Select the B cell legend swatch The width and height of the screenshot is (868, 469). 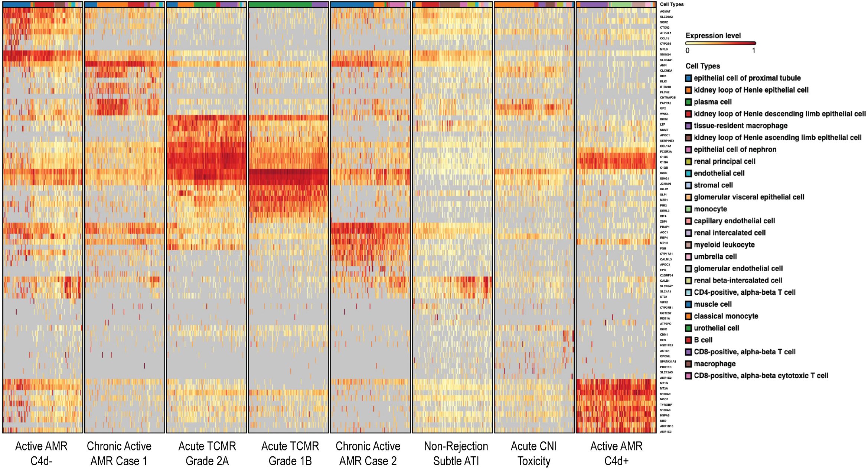pos(688,340)
